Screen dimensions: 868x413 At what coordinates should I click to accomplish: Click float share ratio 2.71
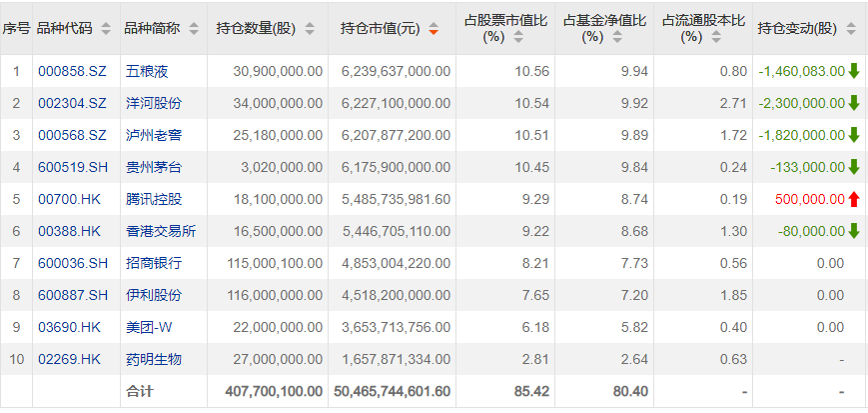(x=734, y=103)
